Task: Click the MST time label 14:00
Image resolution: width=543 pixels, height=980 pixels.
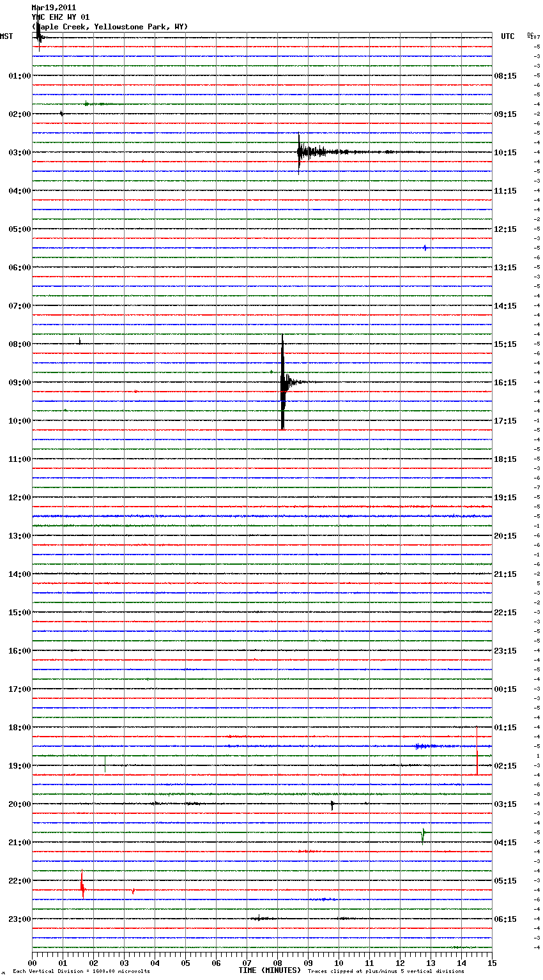Action: click(x=20, y=574)
